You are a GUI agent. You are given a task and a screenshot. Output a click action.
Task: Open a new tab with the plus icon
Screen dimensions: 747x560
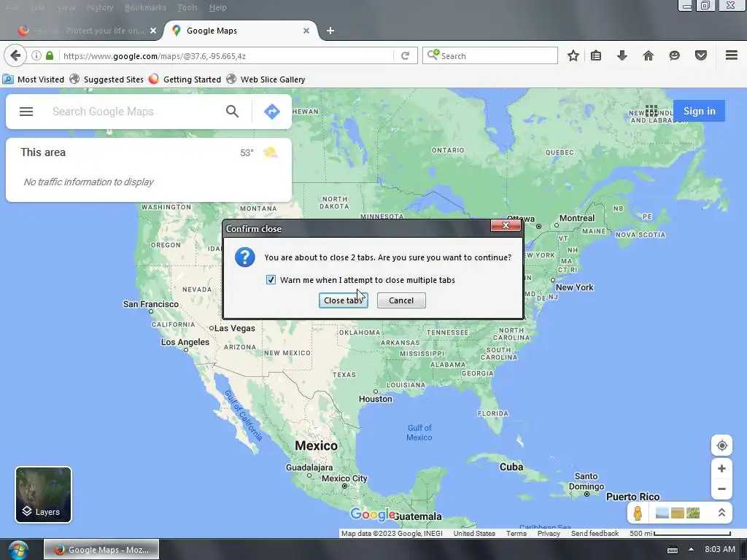point(330,31)
